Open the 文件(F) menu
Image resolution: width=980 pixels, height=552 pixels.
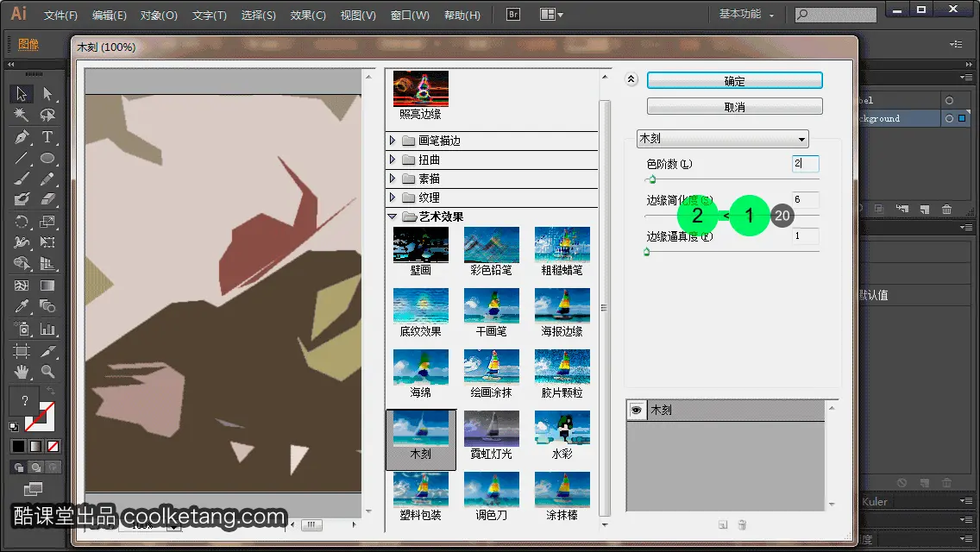pos(60,15)
